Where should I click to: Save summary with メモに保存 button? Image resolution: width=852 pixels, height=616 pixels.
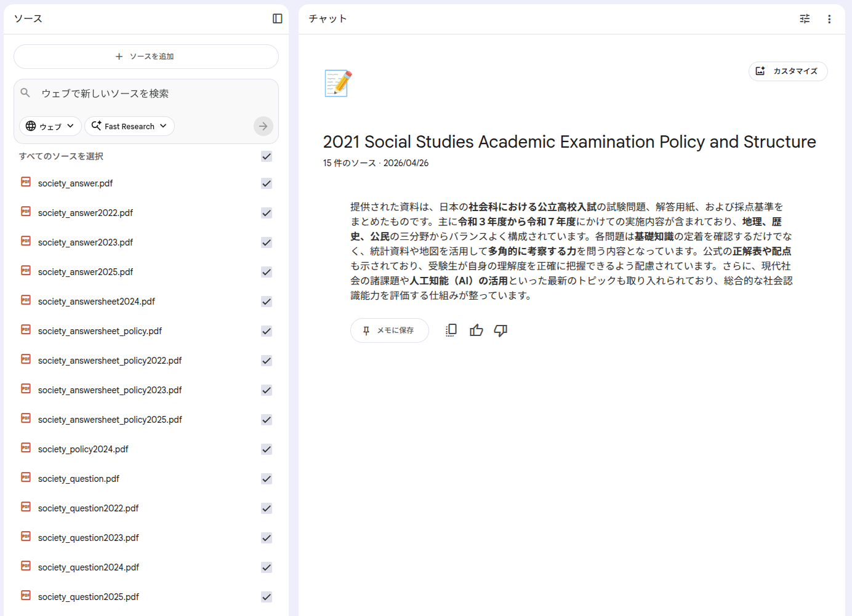[x=389, y=330]
